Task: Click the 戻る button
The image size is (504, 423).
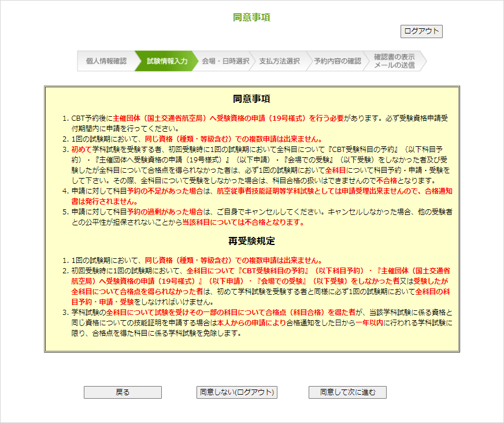Action: click(123, 392)
